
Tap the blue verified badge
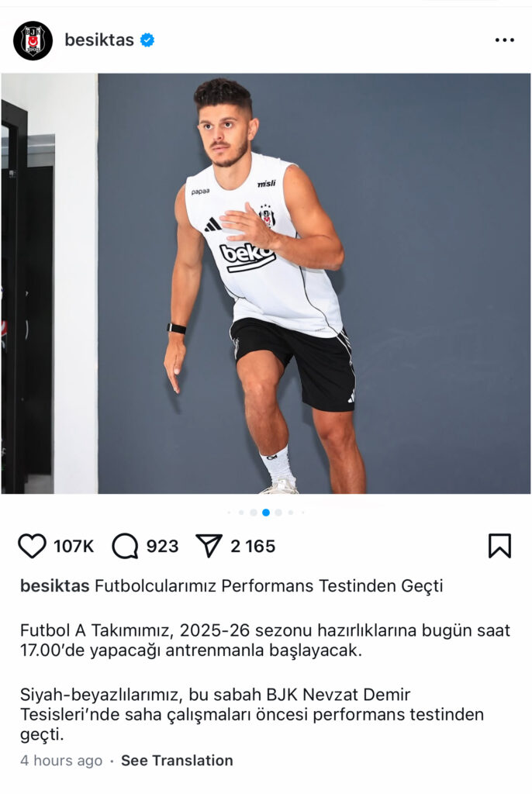tap(147, 40)
